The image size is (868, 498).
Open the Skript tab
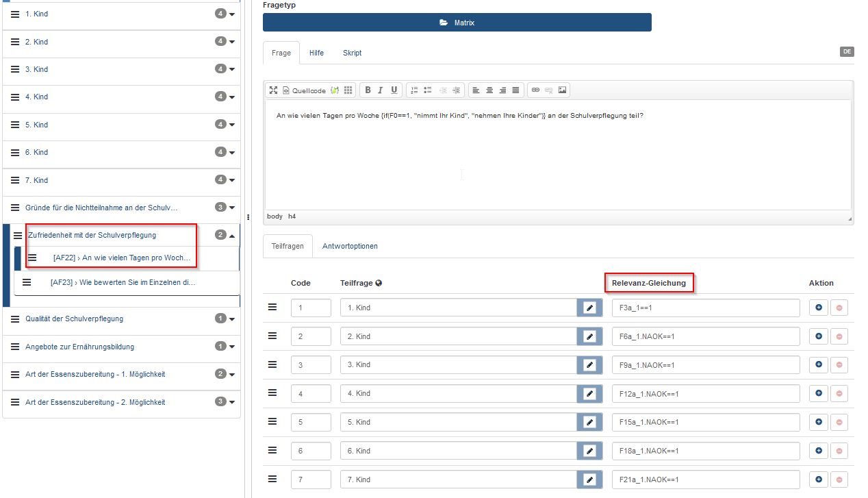pos(352,53)
